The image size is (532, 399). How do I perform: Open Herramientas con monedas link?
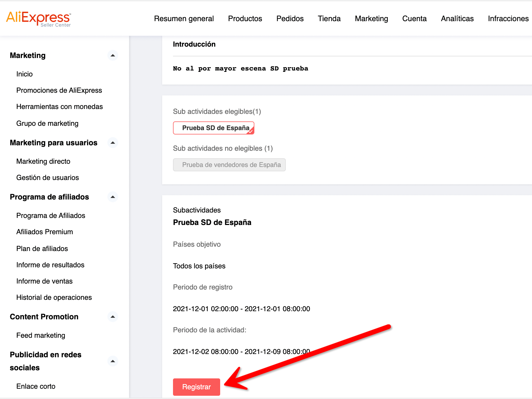tap(59, 107)
